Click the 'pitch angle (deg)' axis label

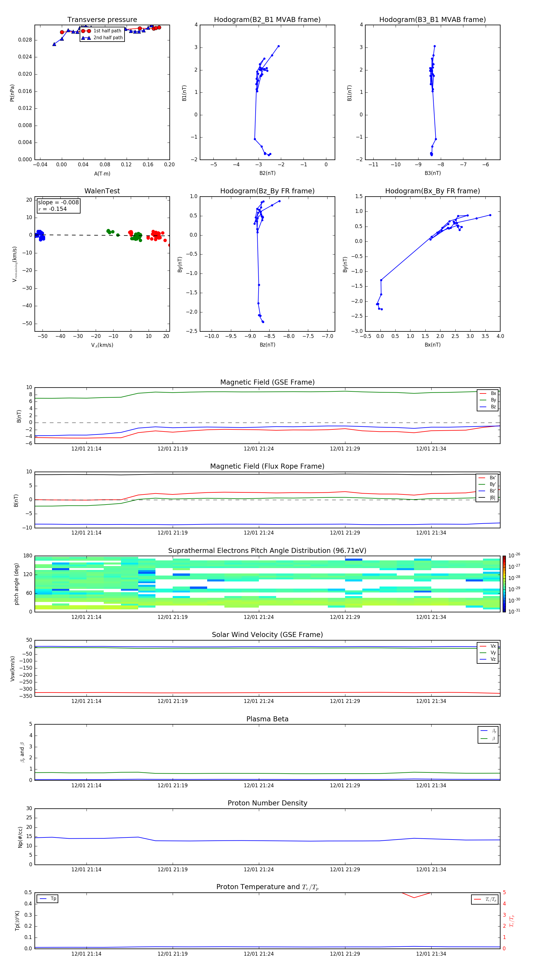(x=16, y=584)
